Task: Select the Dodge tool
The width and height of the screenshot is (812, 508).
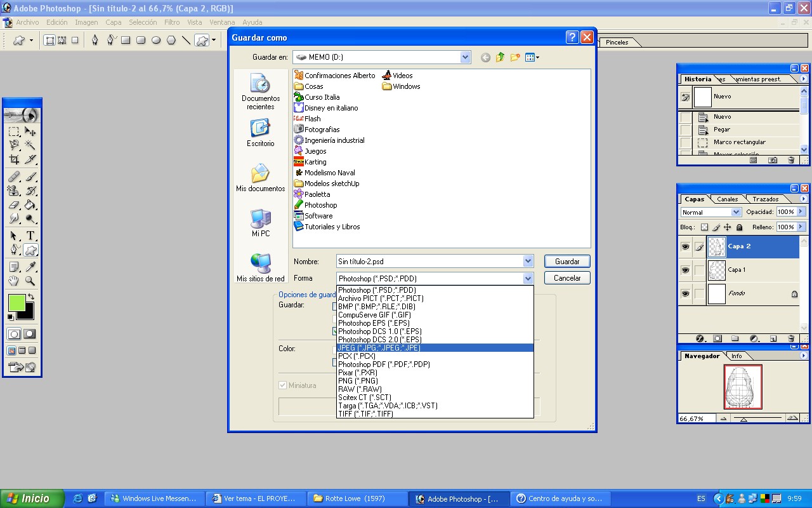Action: tap(30, 219)
